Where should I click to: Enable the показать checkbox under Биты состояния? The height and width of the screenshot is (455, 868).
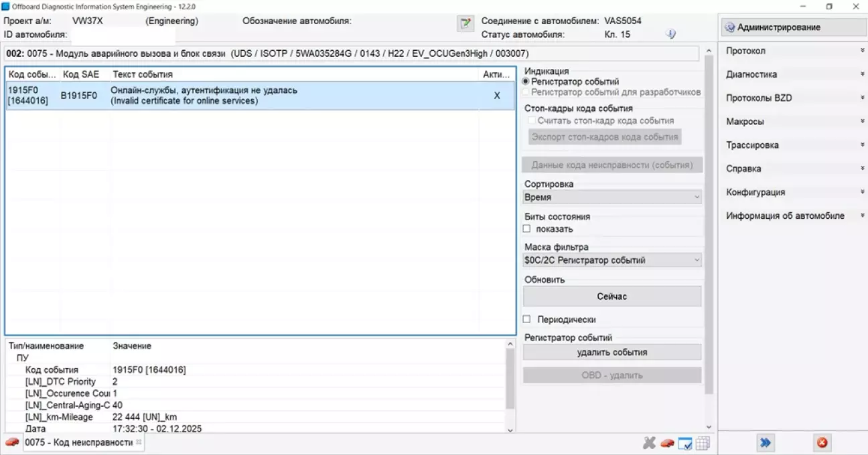tap(526, 229)
